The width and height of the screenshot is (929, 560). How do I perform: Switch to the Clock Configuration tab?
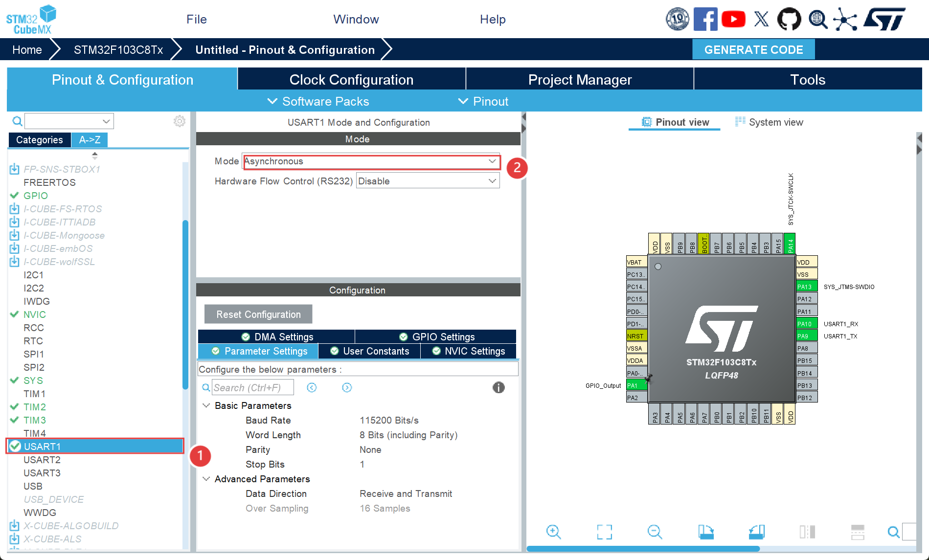click(351, 79)
